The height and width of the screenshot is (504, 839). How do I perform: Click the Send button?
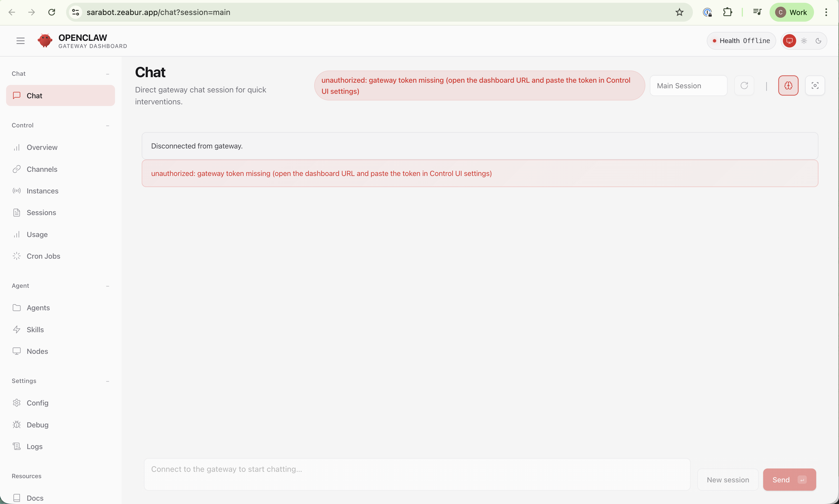[789, 479]
